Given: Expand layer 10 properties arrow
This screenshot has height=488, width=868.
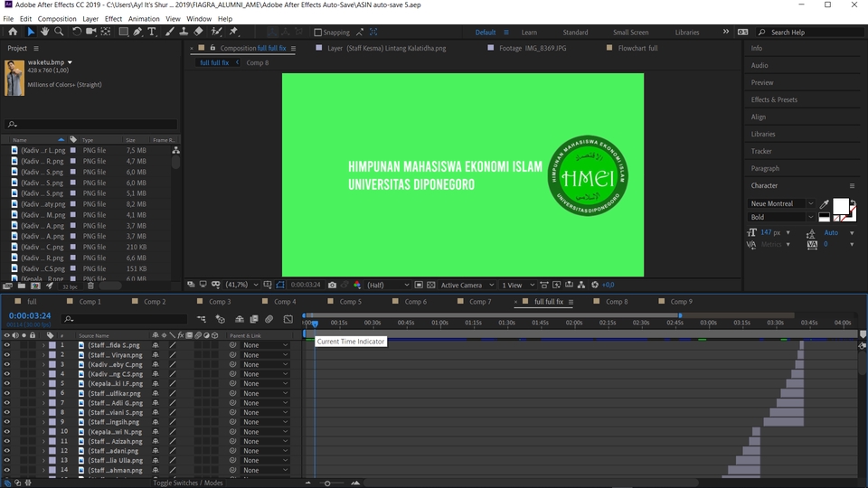Looking at the screenshot, I should tap(43, 432).
